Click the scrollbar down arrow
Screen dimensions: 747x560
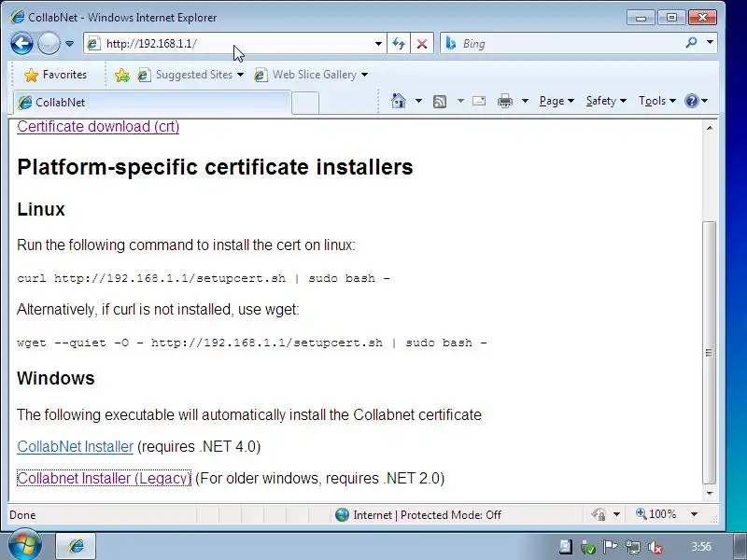coord(710,494)
